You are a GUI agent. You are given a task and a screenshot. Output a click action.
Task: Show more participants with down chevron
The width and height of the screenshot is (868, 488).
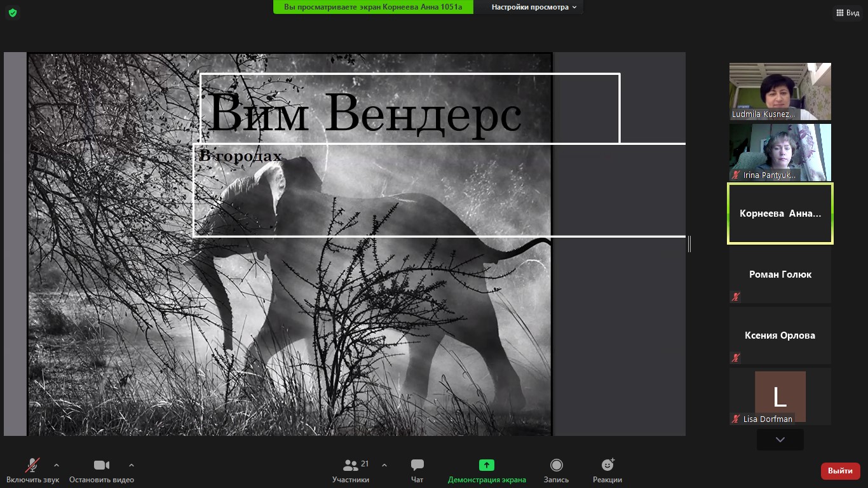(780, 440)
